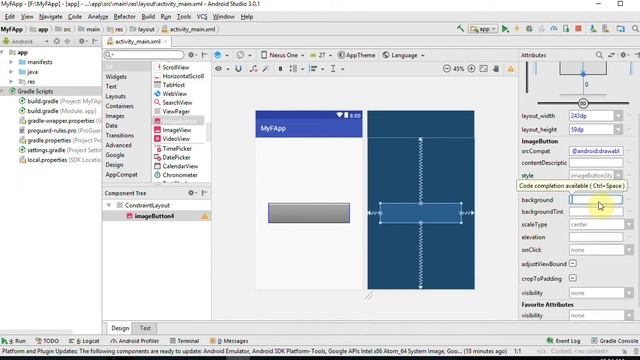
Task: Open app run configuration dropdown
Action: coord(483,29)
